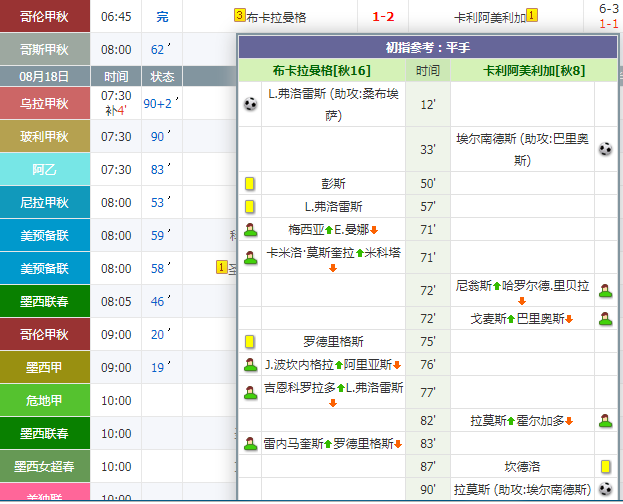Click the goal ball icon at 33'

pyautogui.click(x=605, y=149)
